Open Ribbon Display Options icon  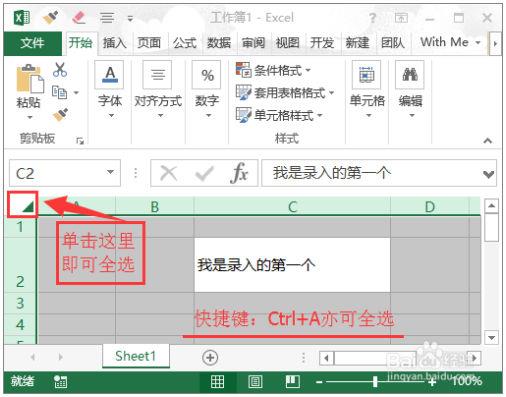point(401,18)
